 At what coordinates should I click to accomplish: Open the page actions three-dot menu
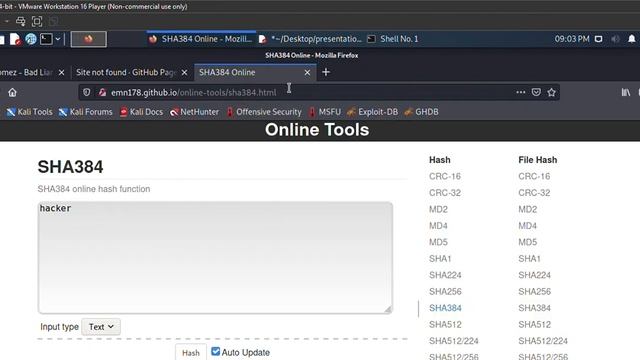pos(520,92)
